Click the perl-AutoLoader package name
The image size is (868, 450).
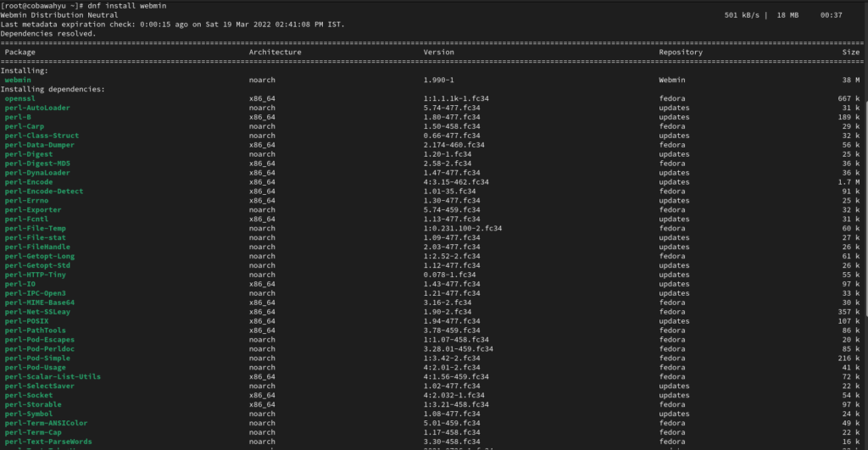[36, 108]
